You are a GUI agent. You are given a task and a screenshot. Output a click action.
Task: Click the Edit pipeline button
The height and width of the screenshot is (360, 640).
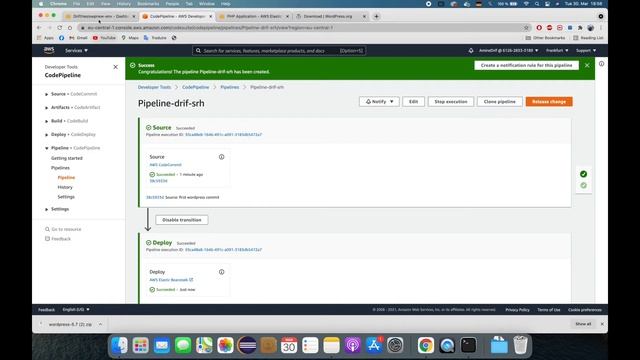click(x=413, y=102)
